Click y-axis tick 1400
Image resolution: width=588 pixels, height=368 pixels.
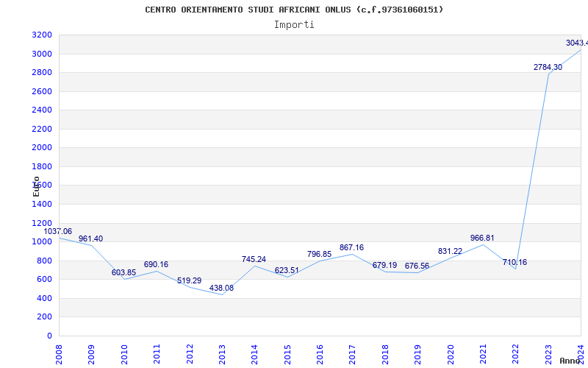click(42, 205)
